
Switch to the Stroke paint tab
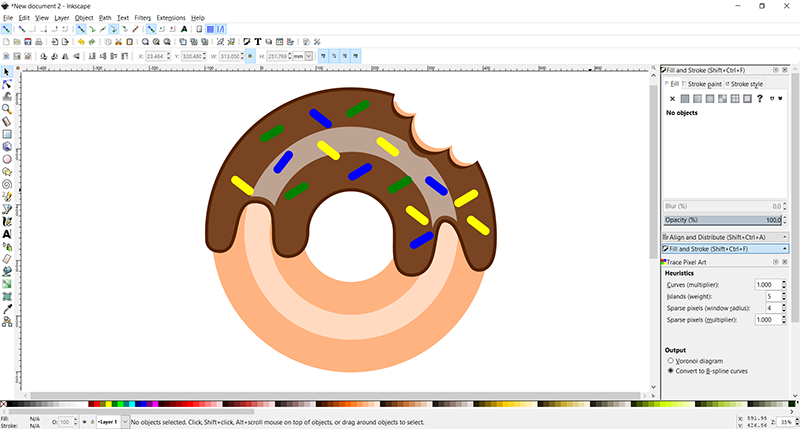[702, 84]
